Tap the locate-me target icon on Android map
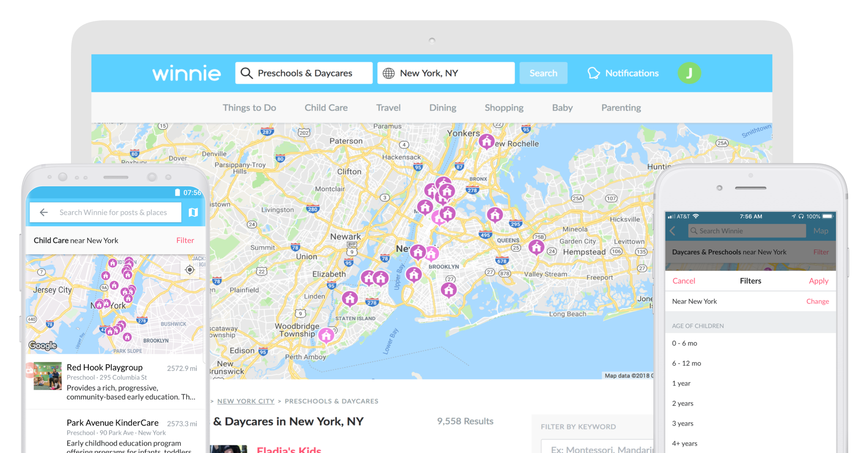This screenshot has height=453, width=868. (x=190, y=270)
